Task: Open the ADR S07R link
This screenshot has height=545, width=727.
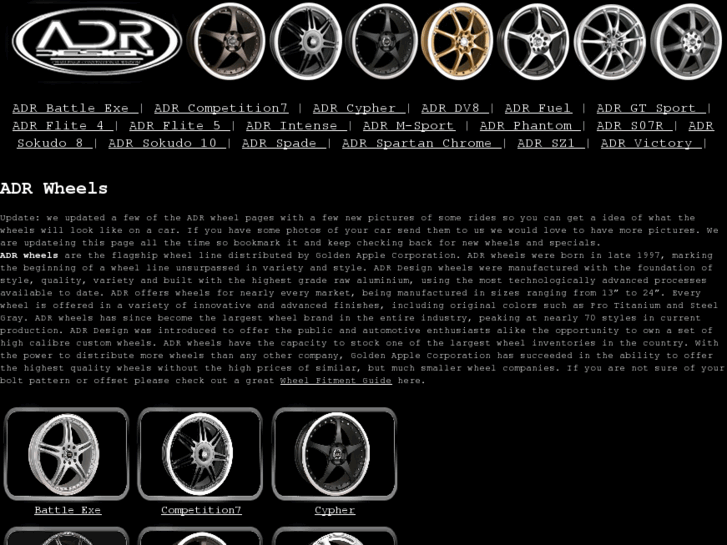Action: click(x=634, y=126)
